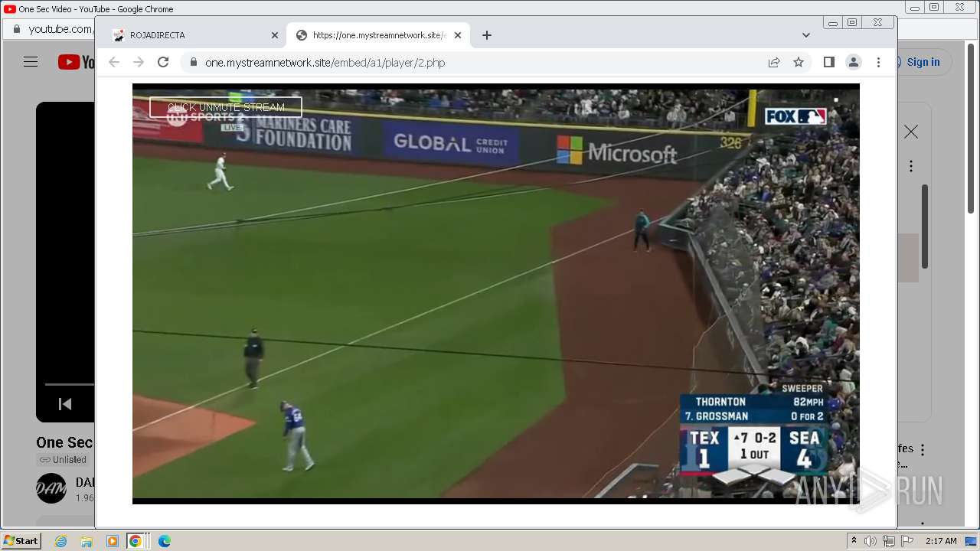Select Chrome in the taskbar
This screenshot has width=980, height=551.
pyautogui.click(x=136, y=541)
